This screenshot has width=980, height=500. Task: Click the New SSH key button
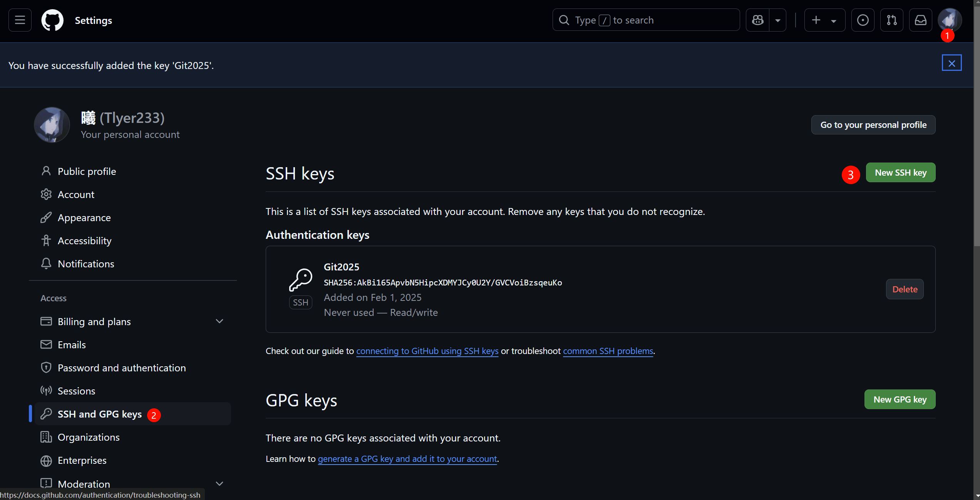coord(900,173)
